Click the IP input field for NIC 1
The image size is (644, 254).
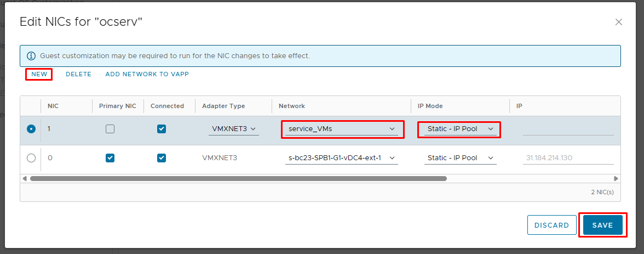[x=568, y=129]
